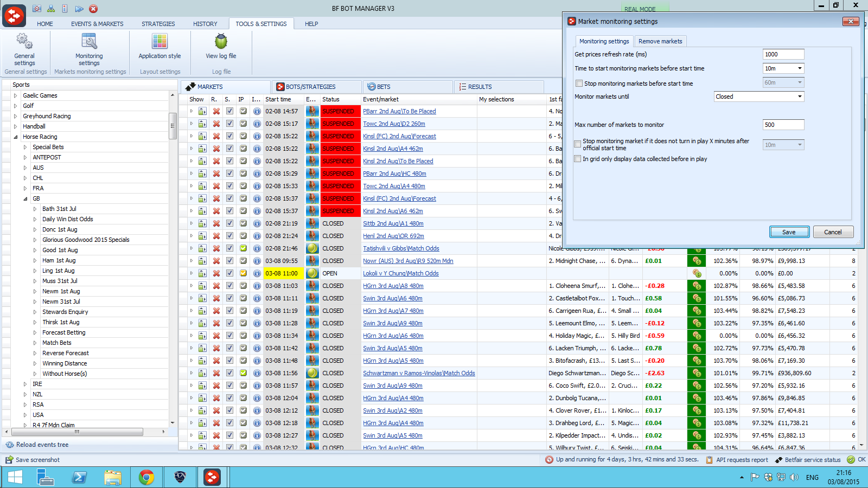This screenshot has width=868, height=488.
Task: Click the monitor grid quick-access icon
Action: (37, 9)
